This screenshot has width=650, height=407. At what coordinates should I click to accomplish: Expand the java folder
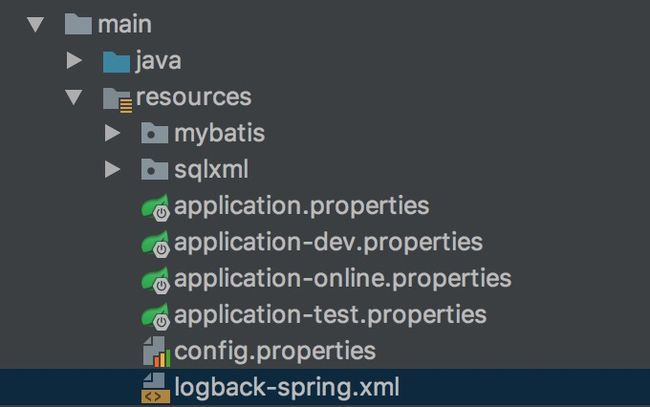(74, 61)
